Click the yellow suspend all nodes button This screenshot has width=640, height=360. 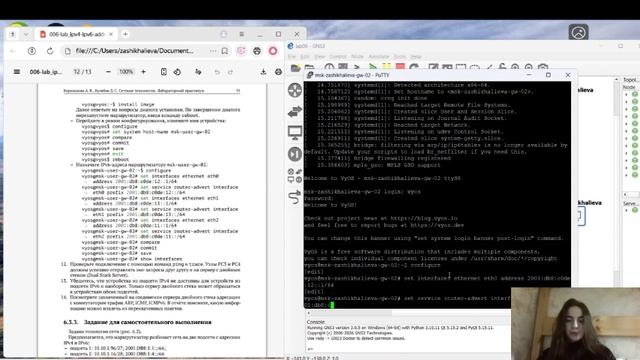coord(386,67)
